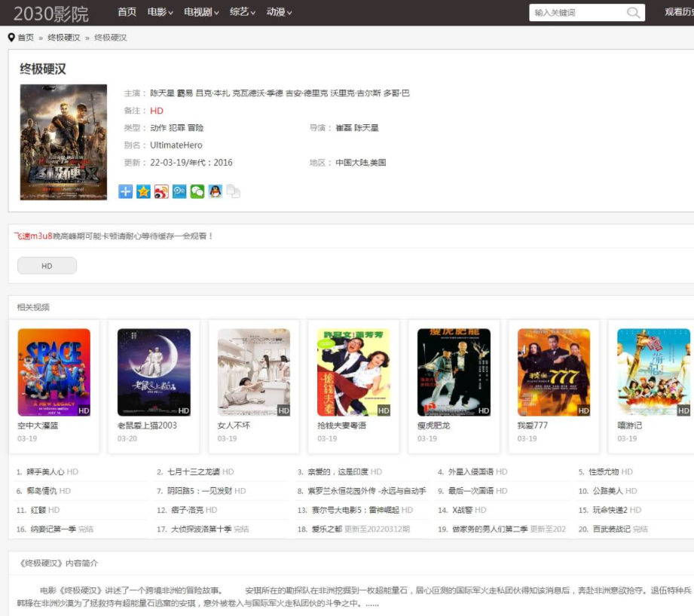Click the QQ penguin share icon
The width and height of the screenshot is (694, 616).
[x=215, y=191]
